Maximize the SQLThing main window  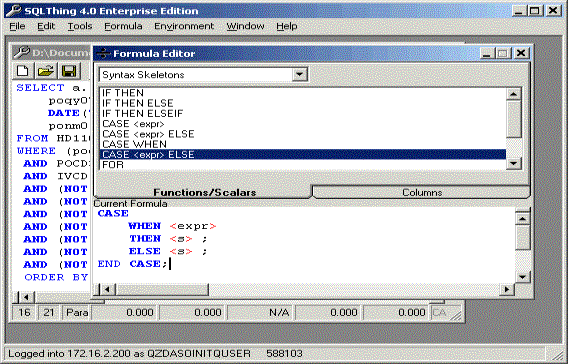tap(535, 11)
